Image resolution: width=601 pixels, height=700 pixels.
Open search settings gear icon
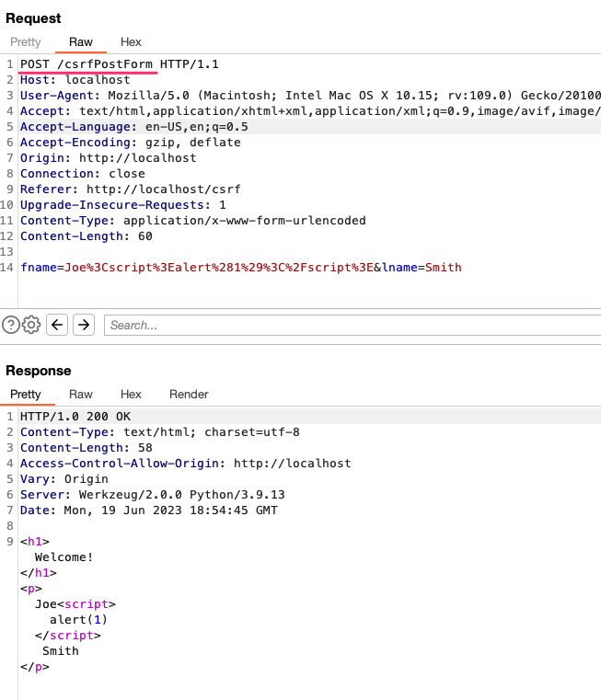coord(31,325)
